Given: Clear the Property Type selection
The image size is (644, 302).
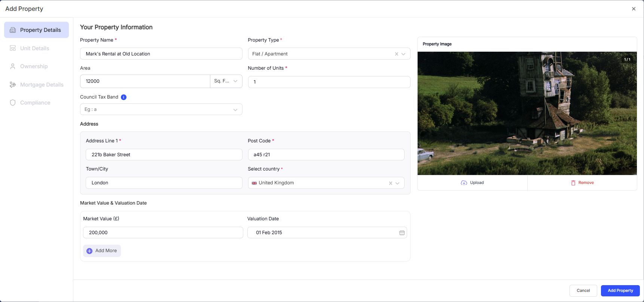Looking at the screenshot, I should pyautogui.click(x=396, y=54).
